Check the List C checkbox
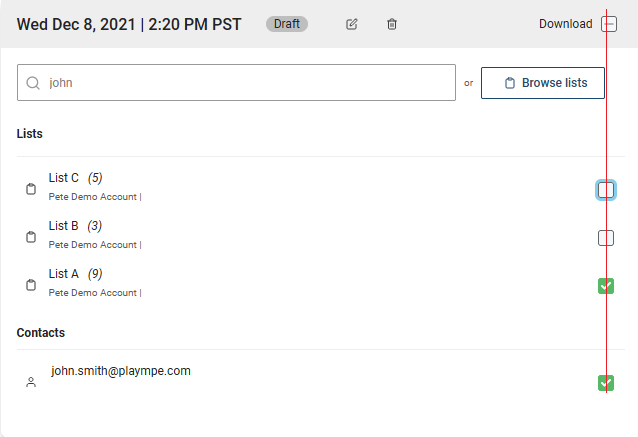 (x=606, y=190)
